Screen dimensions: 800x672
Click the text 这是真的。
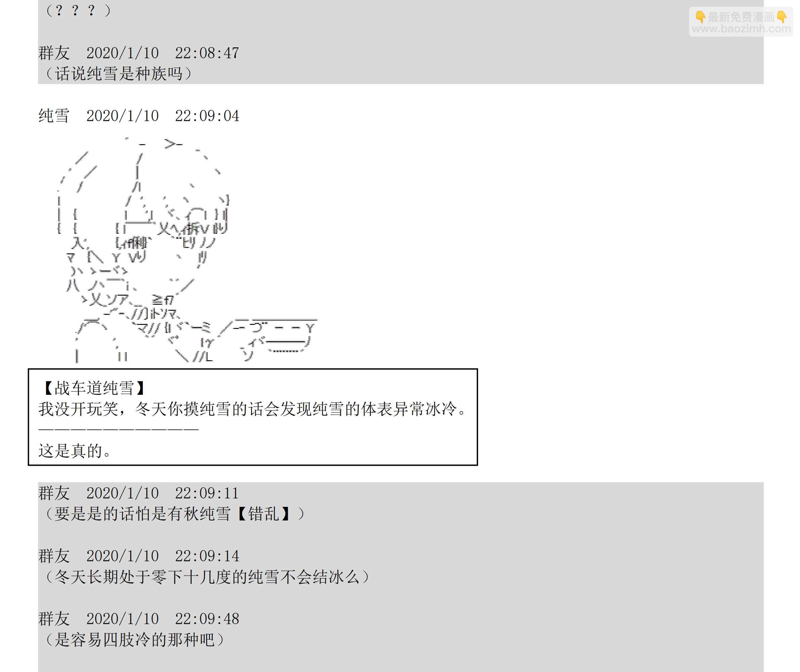pos(75,451)
